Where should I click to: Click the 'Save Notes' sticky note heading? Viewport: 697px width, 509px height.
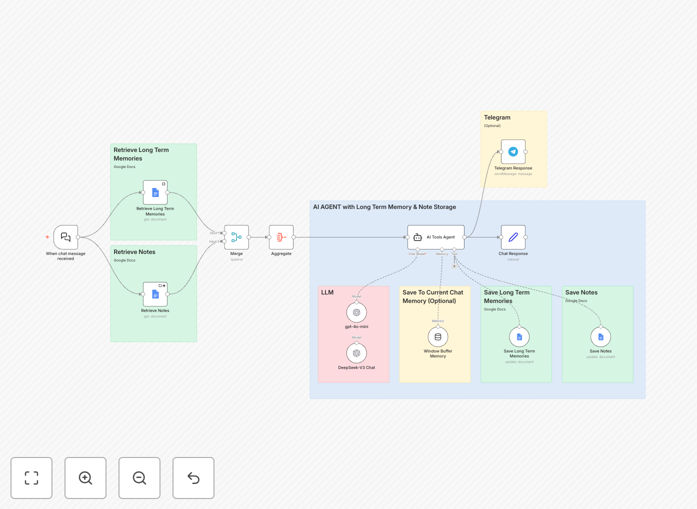[581, 292]
